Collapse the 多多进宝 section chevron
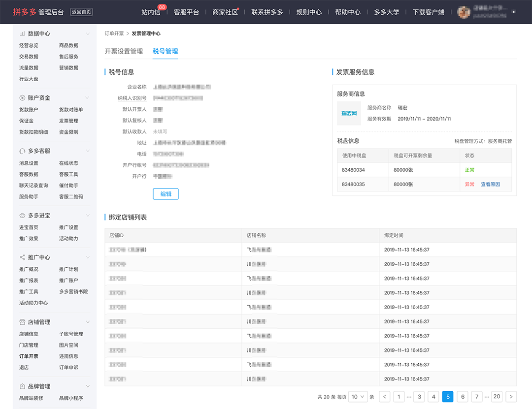The image size is (532, 409). 88,216
